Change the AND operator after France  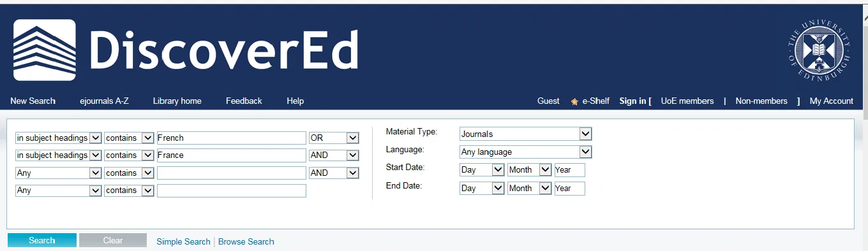point(334,155)
